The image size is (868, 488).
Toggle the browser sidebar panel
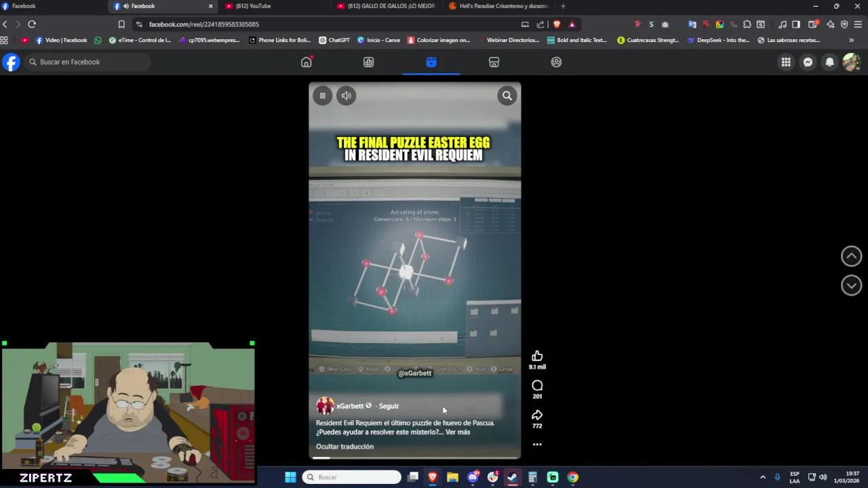click(x=796, y=24)
